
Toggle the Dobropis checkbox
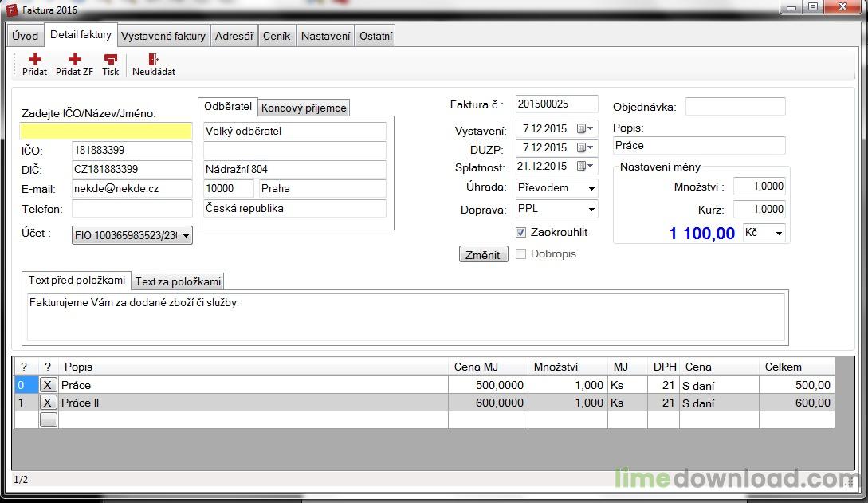(x=521, y=254)
